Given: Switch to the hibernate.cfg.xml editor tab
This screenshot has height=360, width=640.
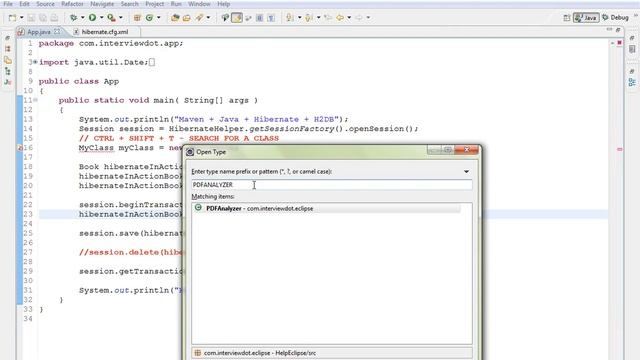Looking at the screenshot, I should (x=105, y=32).
